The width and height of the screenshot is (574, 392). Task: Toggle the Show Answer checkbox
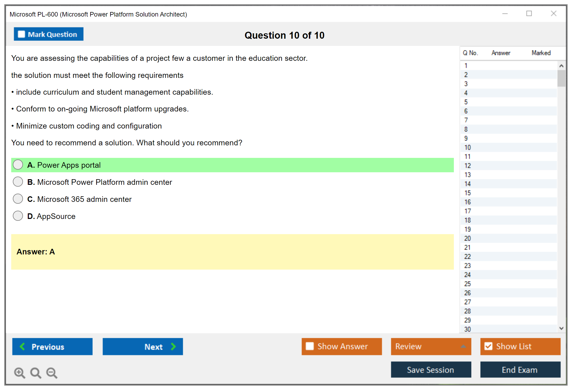[310, 346]
